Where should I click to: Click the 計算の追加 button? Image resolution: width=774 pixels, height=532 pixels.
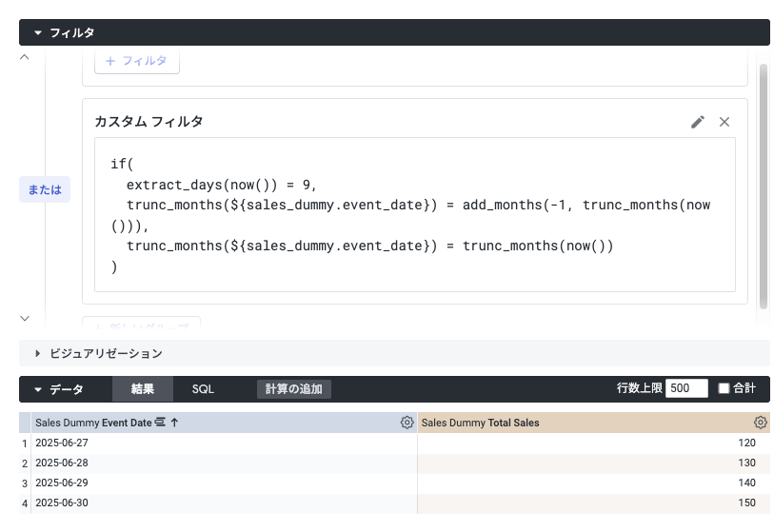coord(294,389)
